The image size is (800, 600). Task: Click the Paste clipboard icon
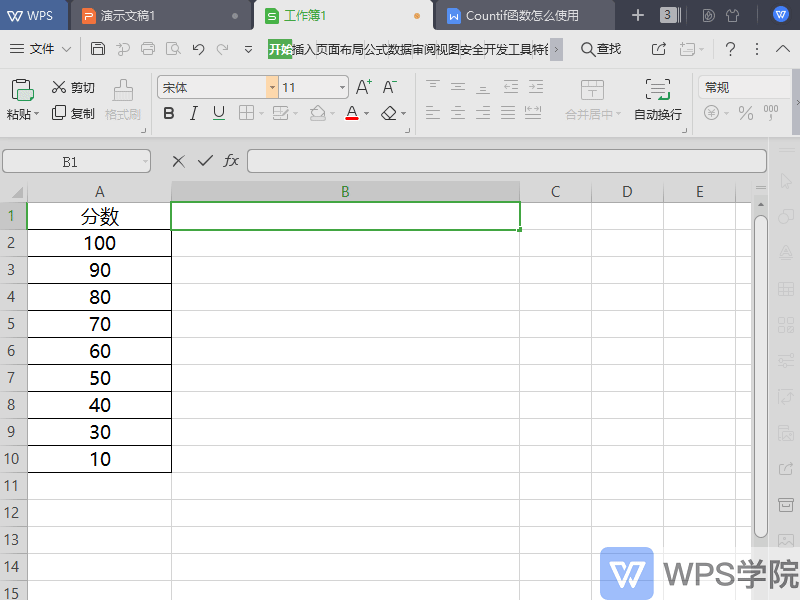pyautogui.click(x=22, y=90)
